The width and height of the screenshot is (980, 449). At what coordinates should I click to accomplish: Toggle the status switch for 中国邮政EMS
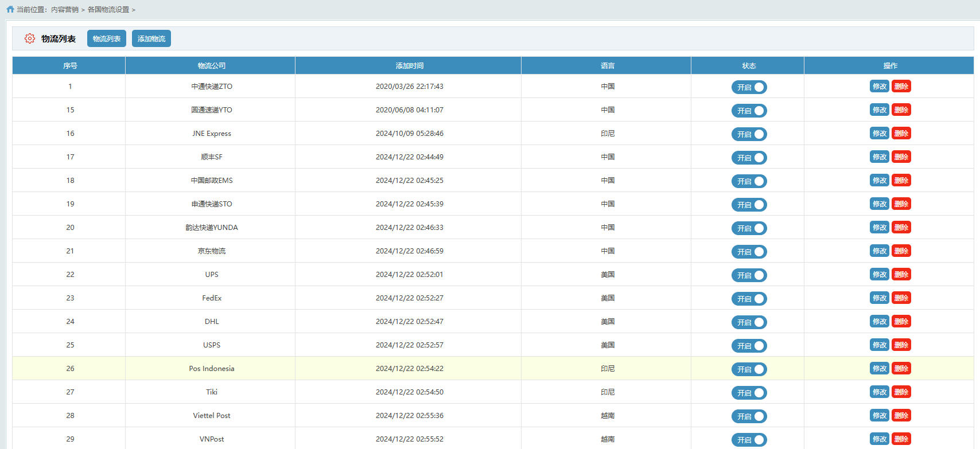(x=749, y=181)
